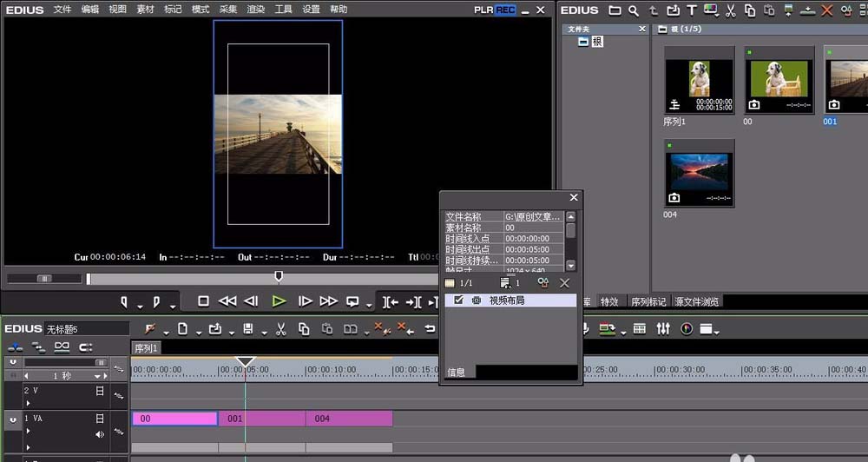Click the save floppy disk icon in the timeline toolbar

tap(248, 329)
